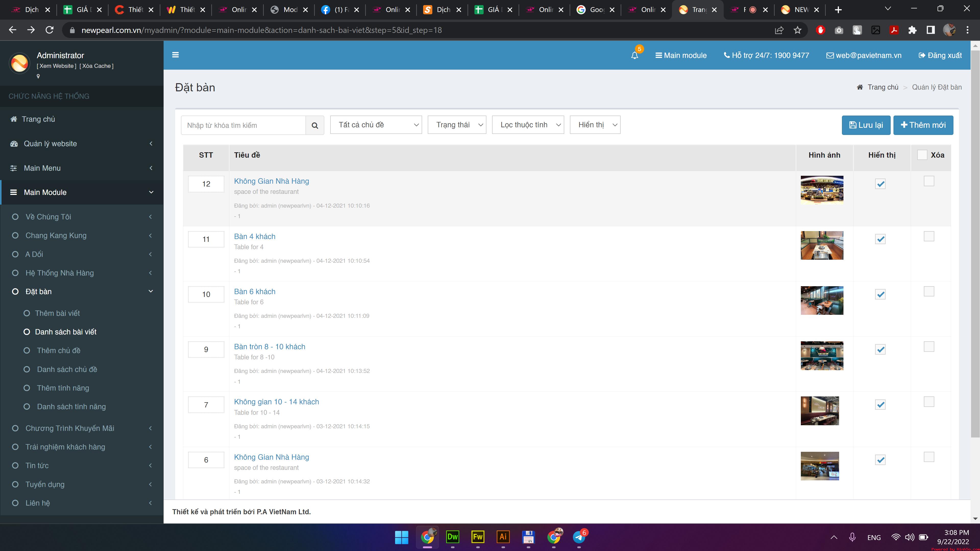The image size is (980, 551).
Task: Tick Xóa checkbox for Bàn 4 khách
Action: tap(929, 236)
